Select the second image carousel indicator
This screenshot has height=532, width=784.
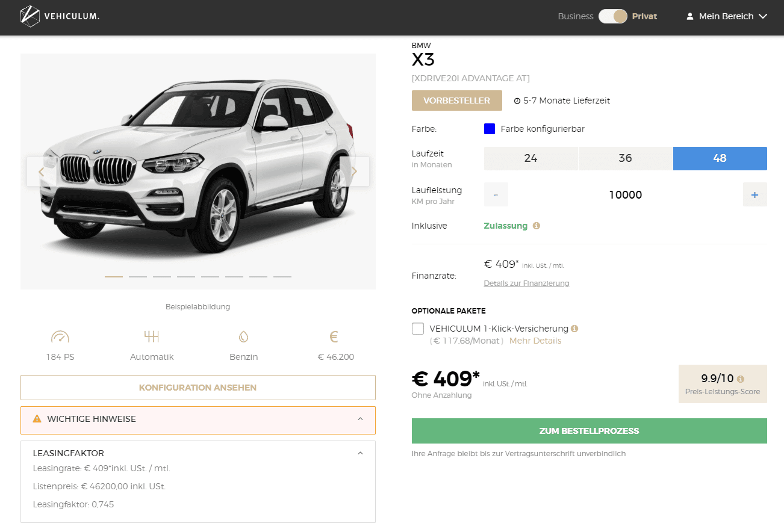tap(138, 277)
